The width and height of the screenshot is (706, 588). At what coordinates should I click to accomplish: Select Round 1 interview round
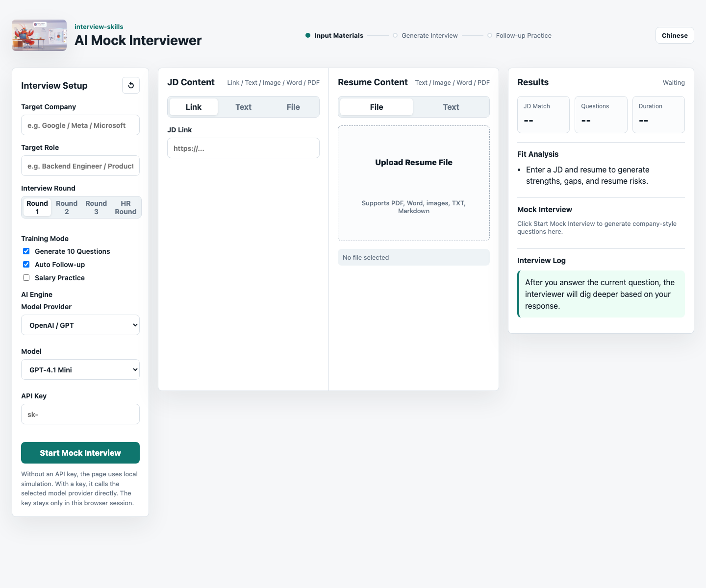coord(37,207)
